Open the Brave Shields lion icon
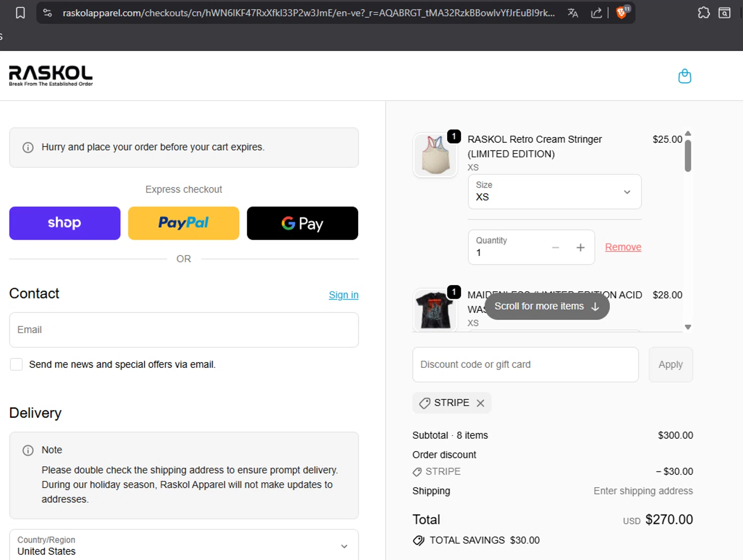Screen dimensions: 743x560 point(622,12)
